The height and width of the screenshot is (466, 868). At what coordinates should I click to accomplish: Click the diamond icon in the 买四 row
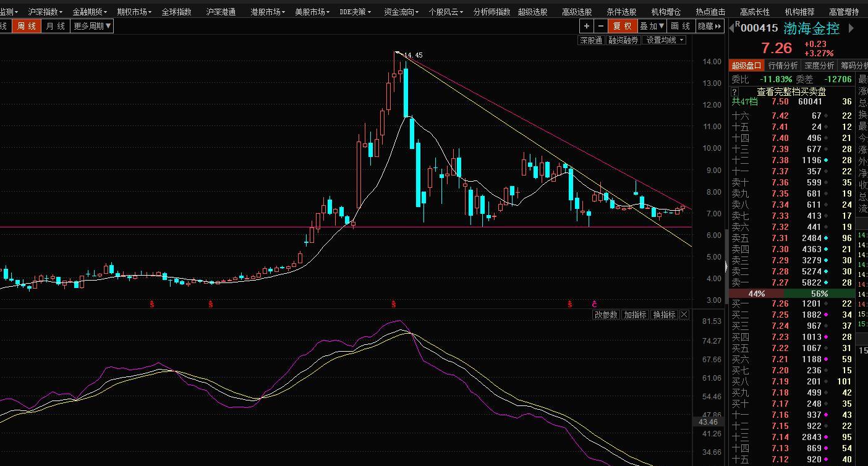click(x=826, y=337)
